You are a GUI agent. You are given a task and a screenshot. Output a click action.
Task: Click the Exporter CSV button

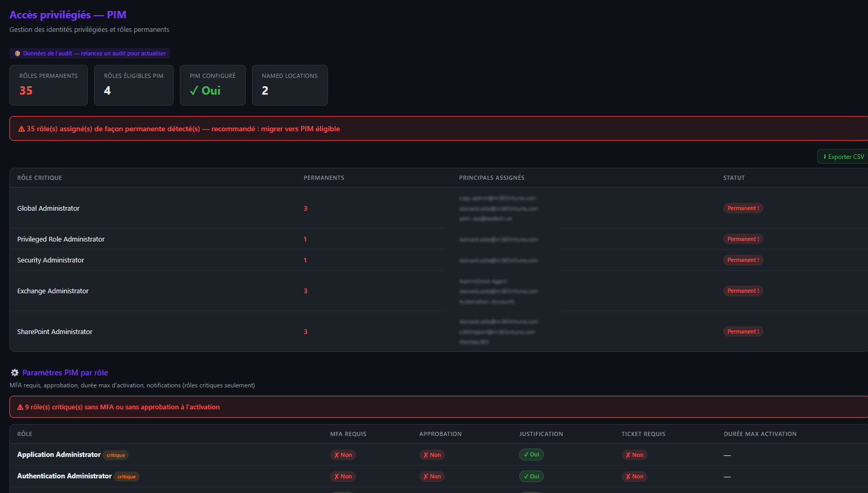(843, 157)
